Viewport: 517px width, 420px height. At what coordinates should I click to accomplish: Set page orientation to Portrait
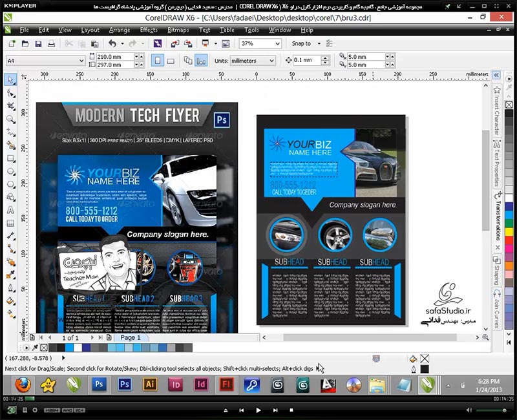tap(158, 61)
